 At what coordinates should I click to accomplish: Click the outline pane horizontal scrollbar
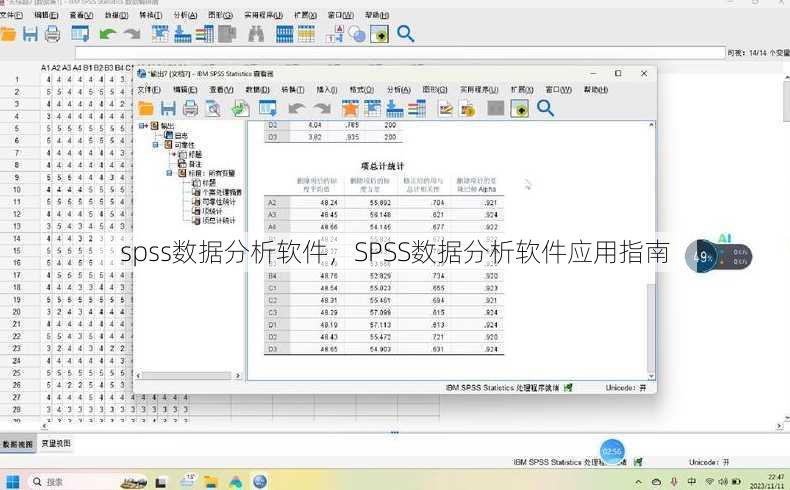(186, 376)
